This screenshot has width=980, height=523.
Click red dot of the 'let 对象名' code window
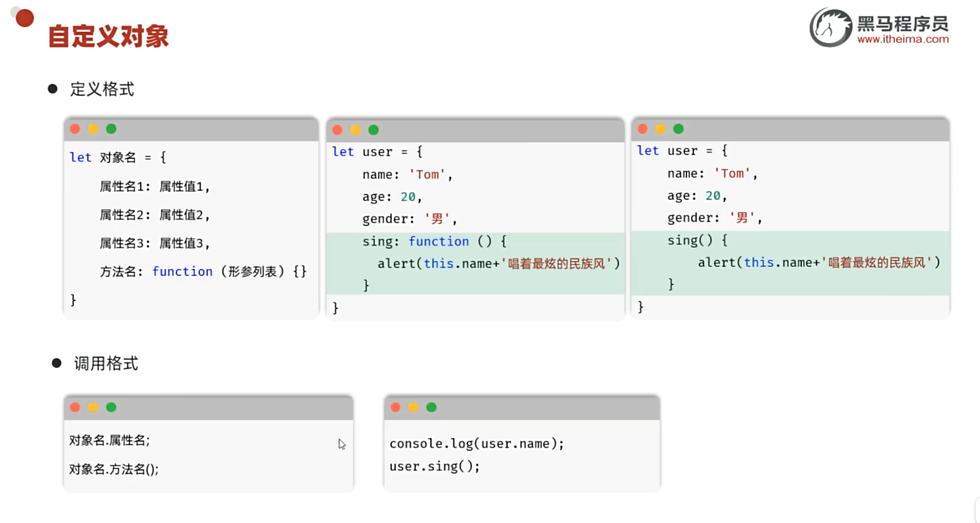75,129
